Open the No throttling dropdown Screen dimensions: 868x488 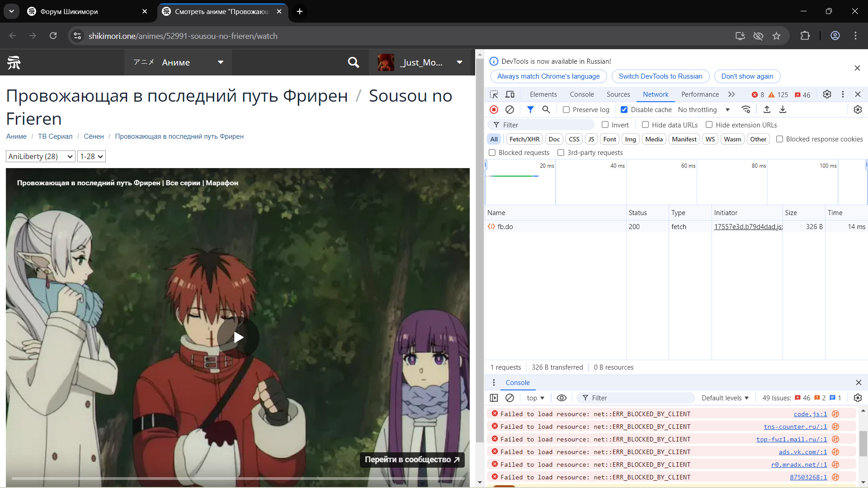(x=704, y=110)
